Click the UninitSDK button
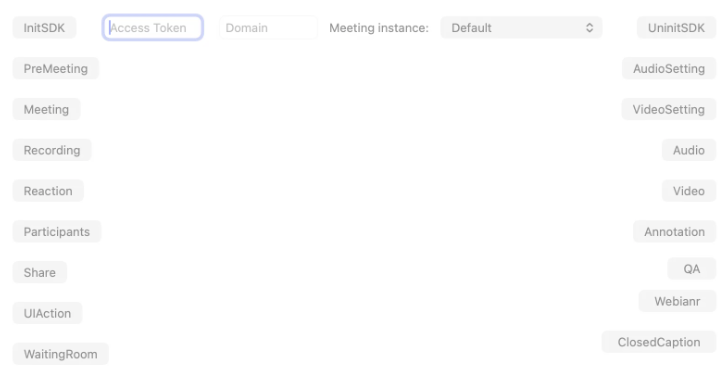 tap(676, 28)
